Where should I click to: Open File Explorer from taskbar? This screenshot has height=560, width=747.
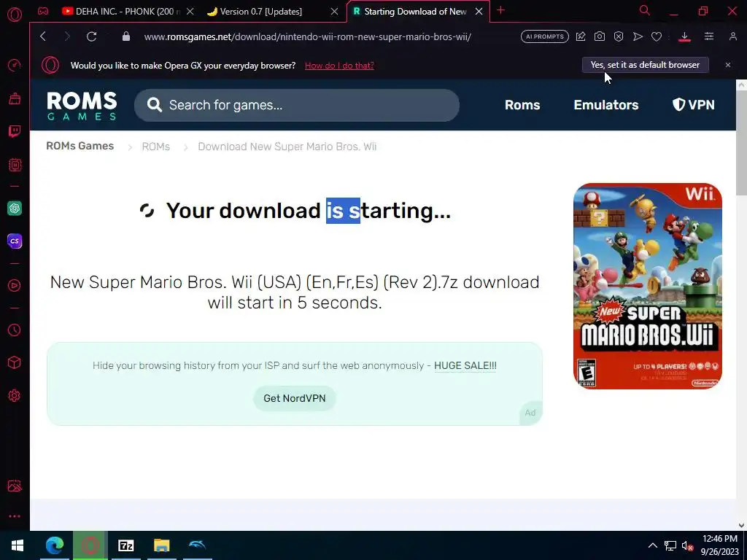[x=161, y=545]
